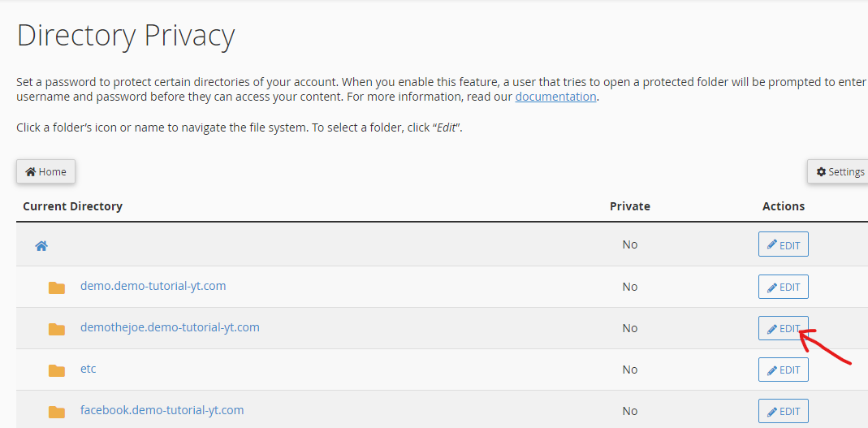The image size is (868, 428).
Task: Click Edit for facebook.demo-tutorial-yt.com
Action: [783, 411]
